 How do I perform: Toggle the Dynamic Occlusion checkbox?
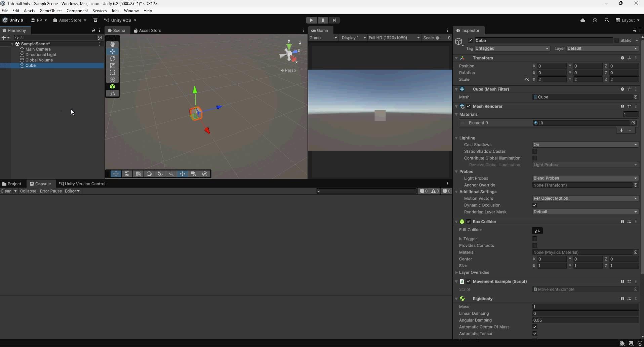[x=535, y=205]
